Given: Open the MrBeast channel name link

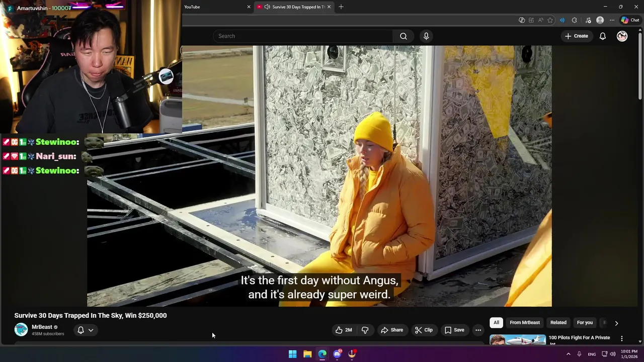Looking at the screenshot, I should click(x=42, y=327).
